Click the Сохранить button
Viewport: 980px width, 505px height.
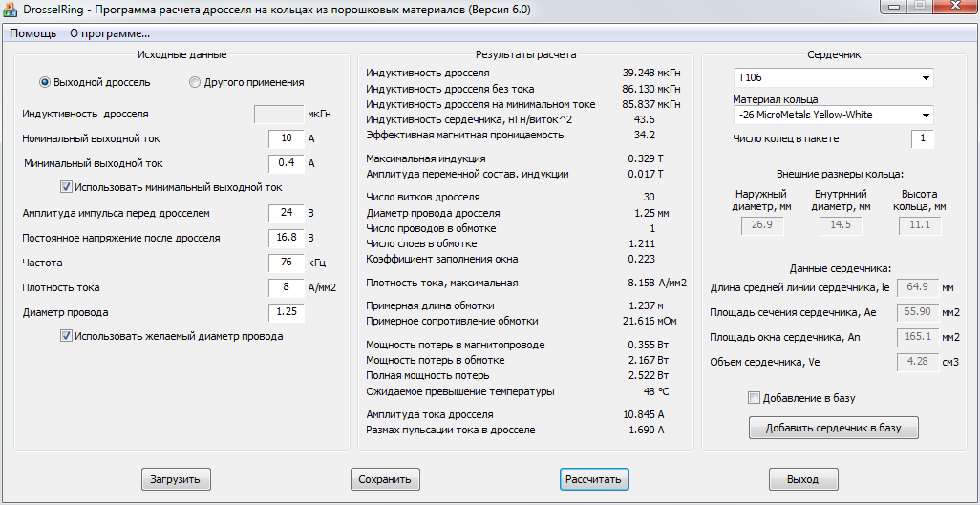(385, 479)
